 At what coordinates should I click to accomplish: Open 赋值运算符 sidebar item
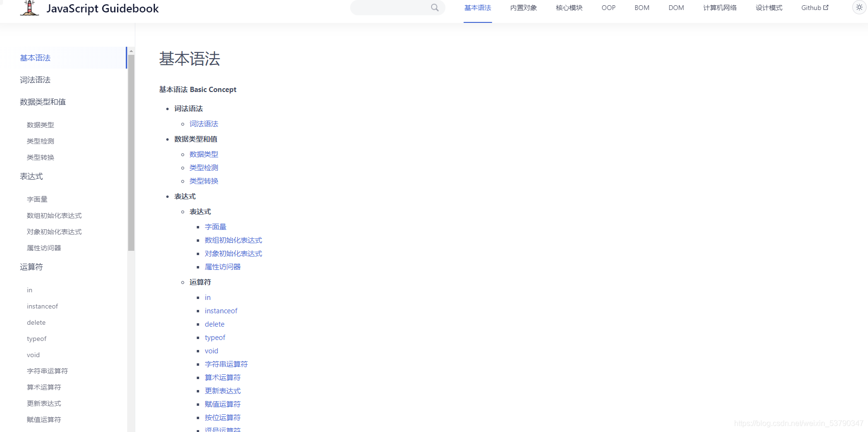coord(44,420)
